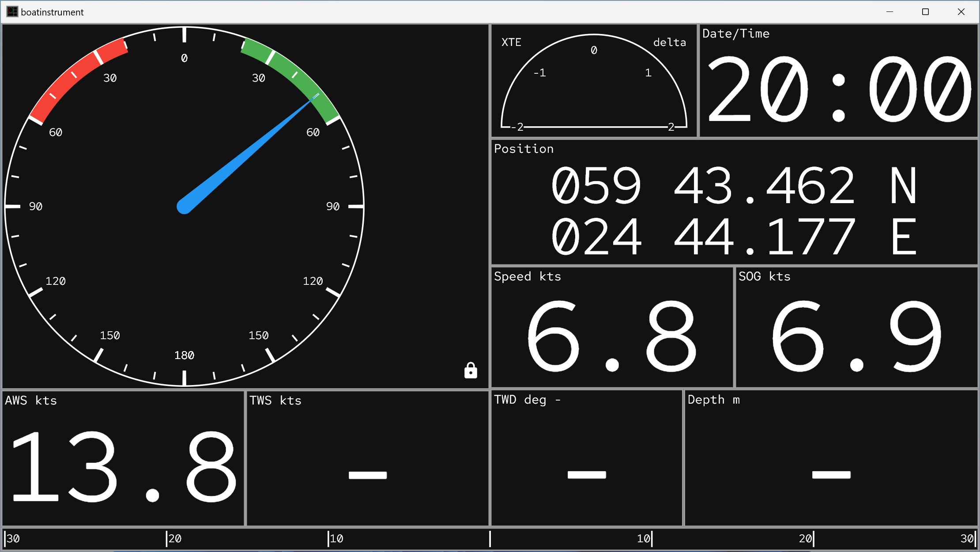The width and height of the screenshot is (980, 552).
Task: Toggle the padlock lock icon
Action: 471,371
